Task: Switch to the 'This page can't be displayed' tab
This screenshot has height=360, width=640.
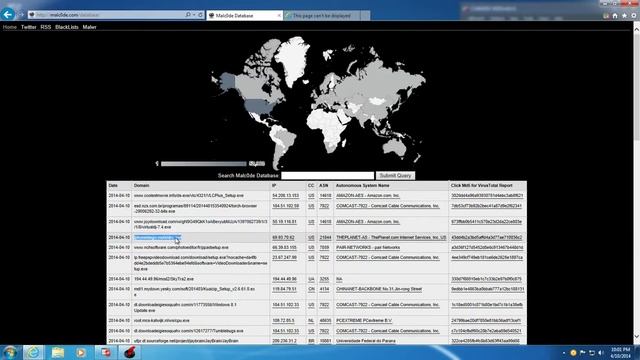Action: (x=322, y=16)
